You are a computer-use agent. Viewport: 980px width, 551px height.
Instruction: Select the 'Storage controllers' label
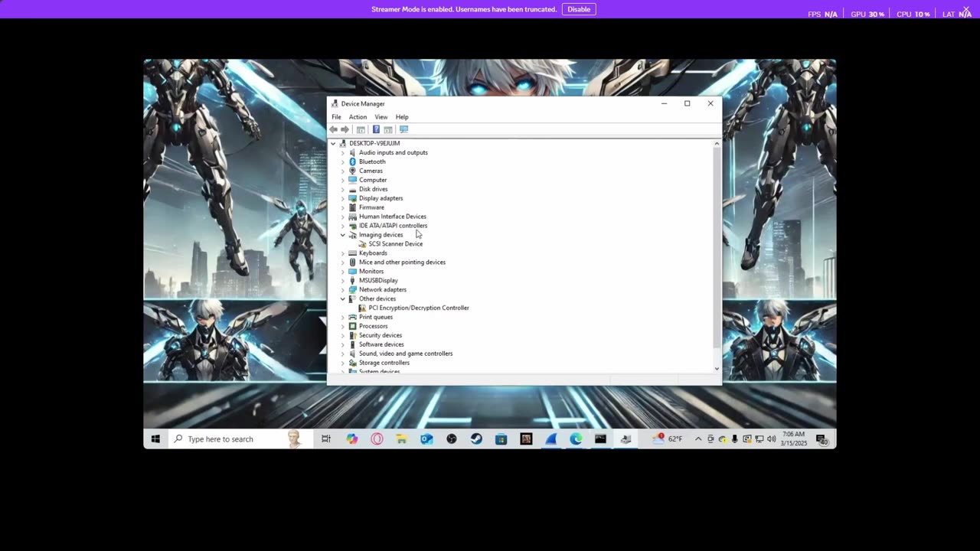pyautogui.click(x=384, y=363)
